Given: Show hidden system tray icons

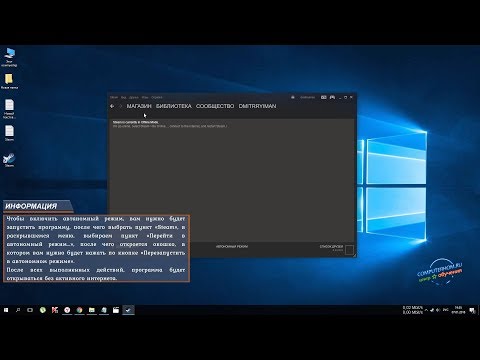Looking at the screenshot, I should pos(426,310).
